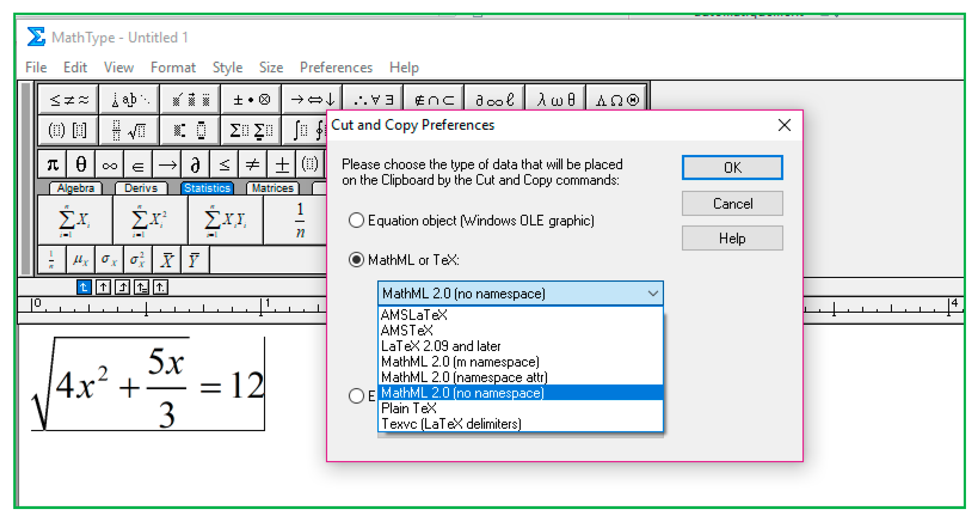The height and width of the screenshot is (523, 980).
Task: Select the MathML or TeX radio button
Action: pyautogui.click(x=357, y=260)
